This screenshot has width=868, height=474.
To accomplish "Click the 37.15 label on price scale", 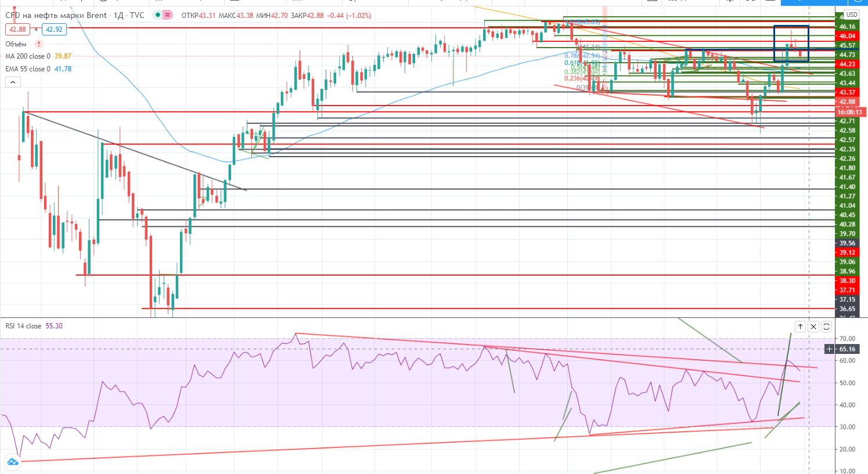I will tap(847, 299).
